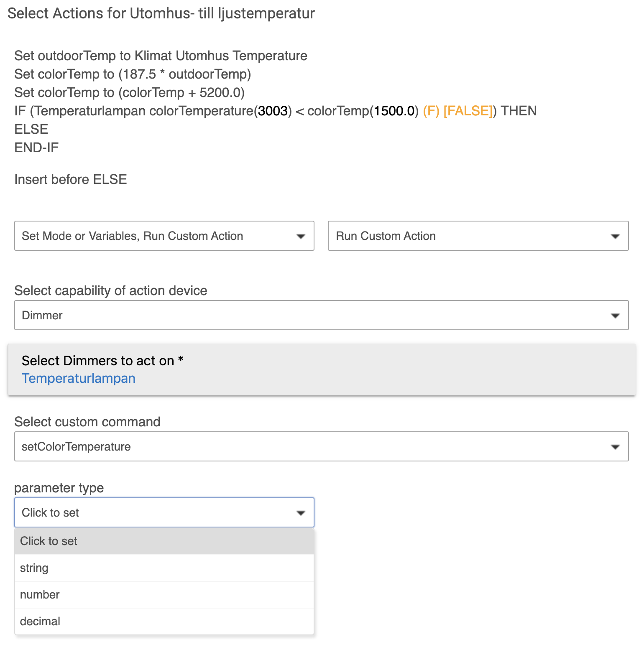Screen dimensions: 644x647
Task: Click the arrow icon of setColorTemperature field
Action: click(615, 447)
